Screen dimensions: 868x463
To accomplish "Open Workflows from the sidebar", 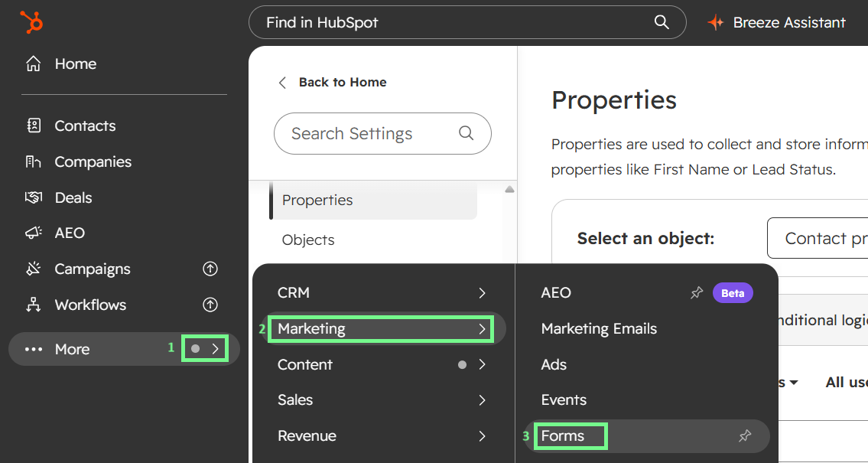I will [x=90, y=305].
